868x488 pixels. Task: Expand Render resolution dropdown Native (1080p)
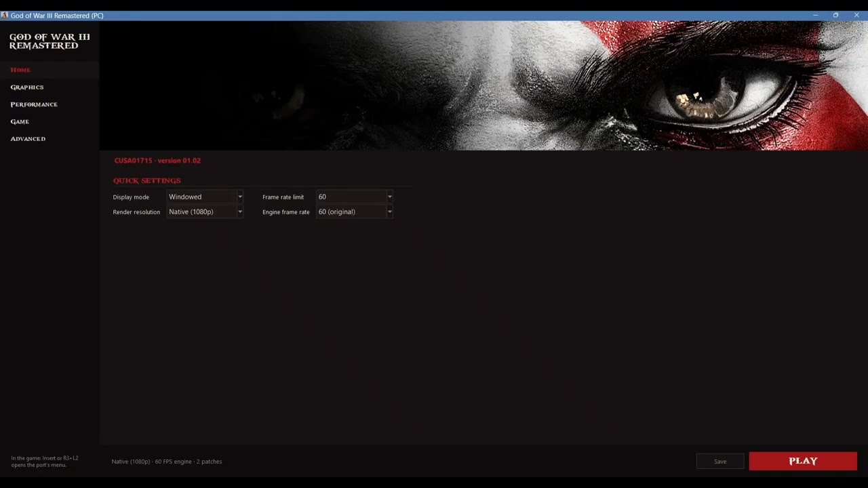tap(205, 212)
